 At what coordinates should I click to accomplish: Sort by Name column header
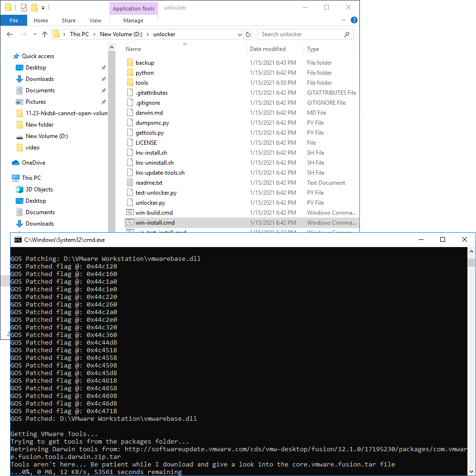tap(133, 49)
